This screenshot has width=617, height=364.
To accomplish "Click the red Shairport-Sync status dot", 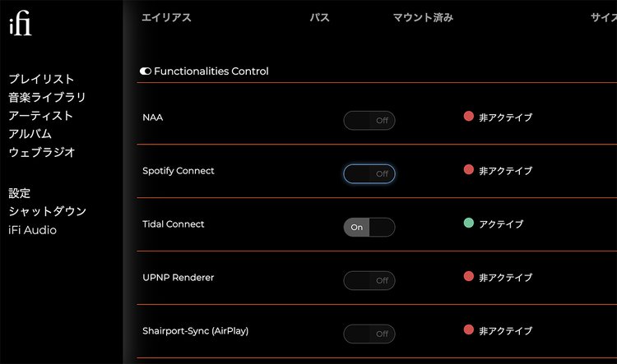I will coord(469,330).
